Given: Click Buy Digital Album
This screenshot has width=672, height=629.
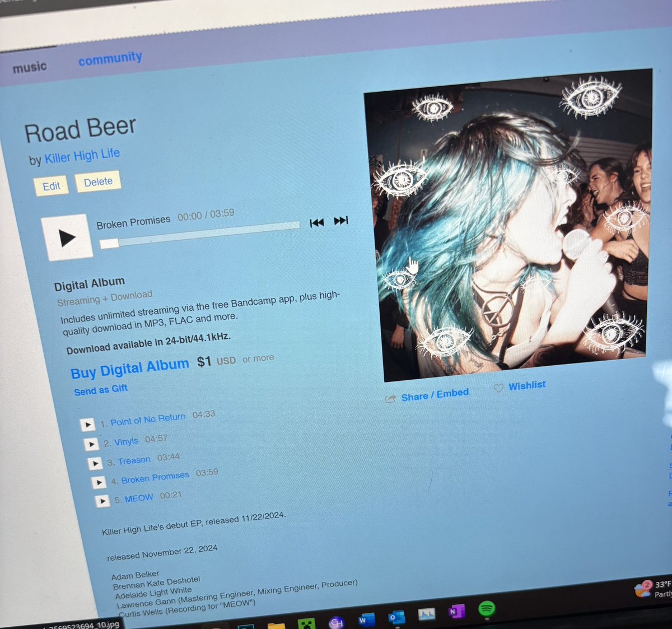Looking at the screenshot, I should click(x=130, y=369).
